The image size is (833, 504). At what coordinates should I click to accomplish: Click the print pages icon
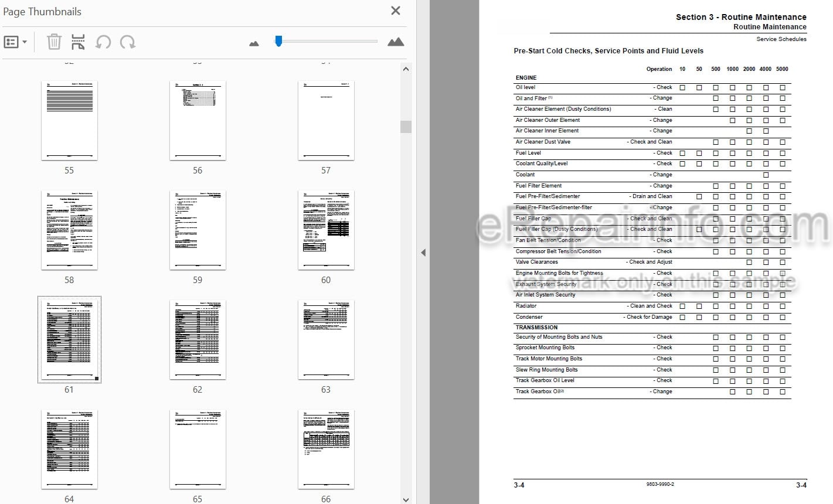click(x=78, y=42)
